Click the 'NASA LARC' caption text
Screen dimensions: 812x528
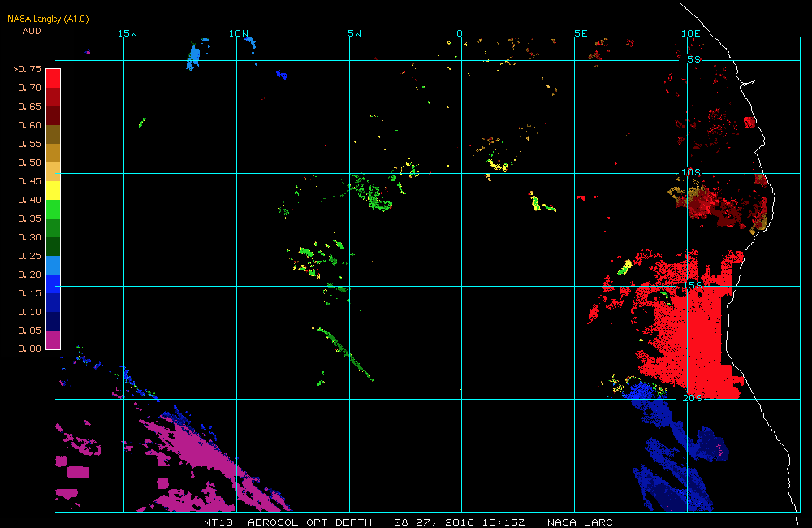580,522
